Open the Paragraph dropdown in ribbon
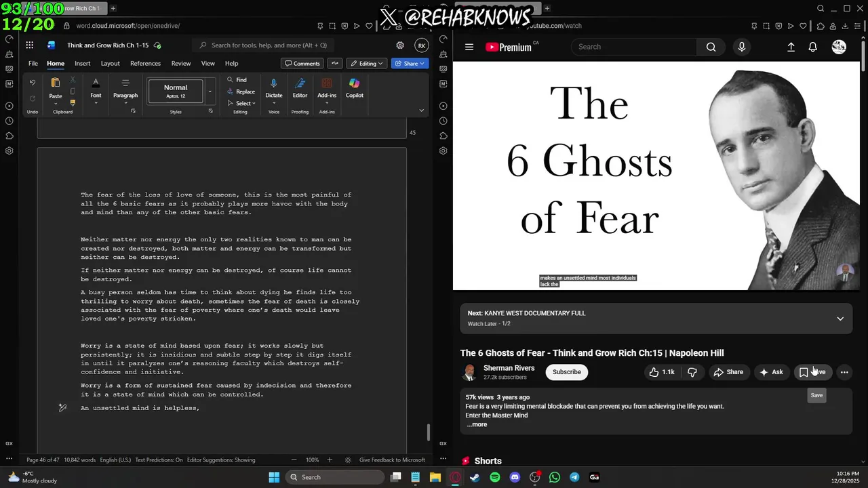This screenshot has height=488, width=868. click(x=125, y=90)
